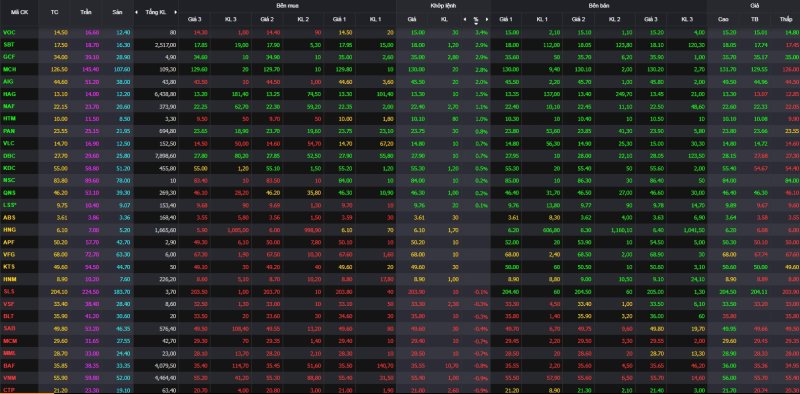
Task: Select the KDC ticker symbol
Action: click(9, 167)
